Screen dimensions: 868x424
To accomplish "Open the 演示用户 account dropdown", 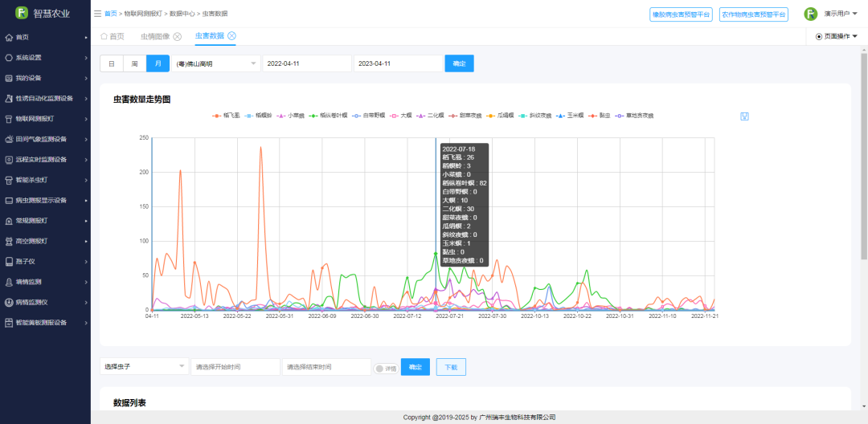I will 841,14.
